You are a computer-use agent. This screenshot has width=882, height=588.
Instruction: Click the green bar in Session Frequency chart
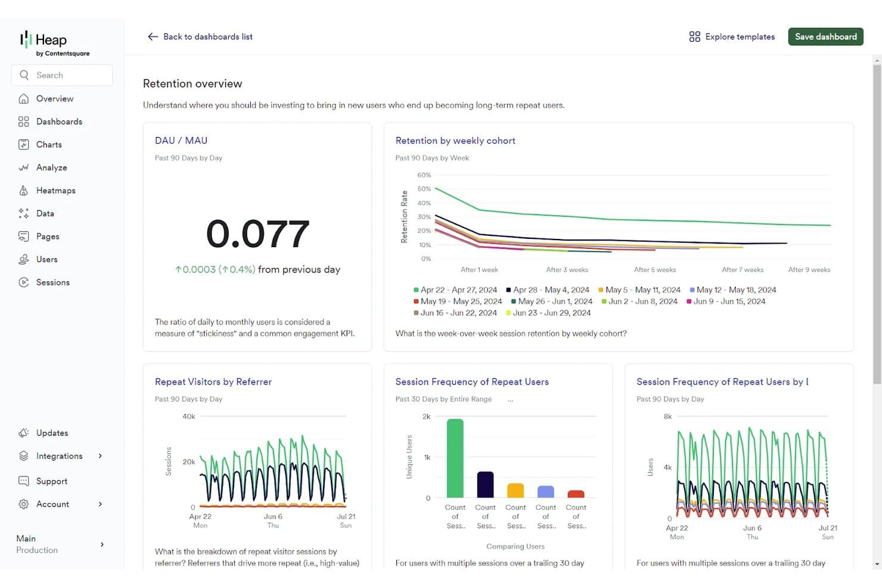(x=455, y=458)
